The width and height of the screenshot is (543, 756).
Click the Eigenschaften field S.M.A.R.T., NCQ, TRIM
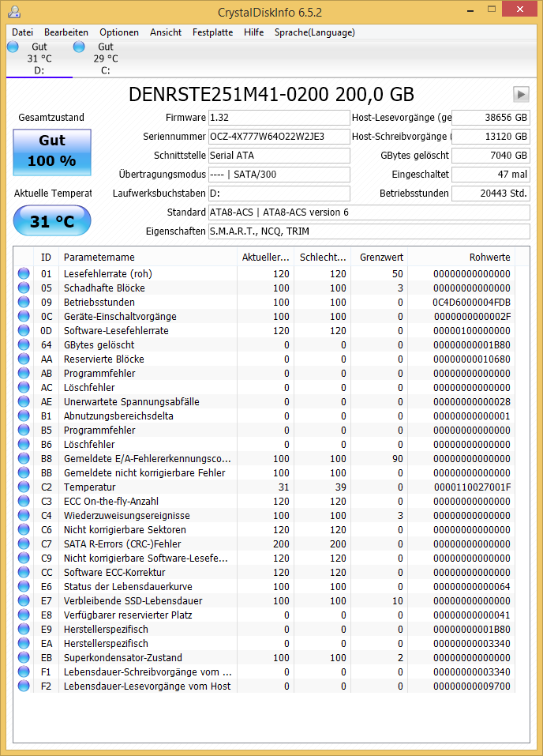tap(369, 231)
